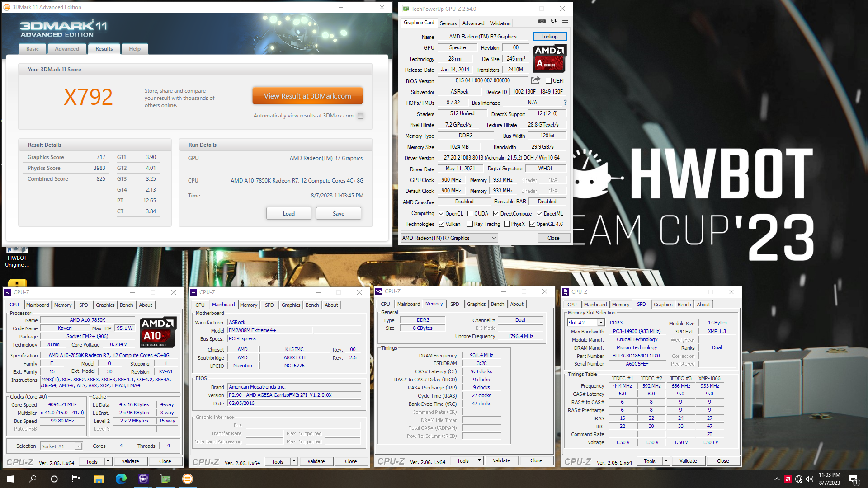Open the Sensors tab in GPU-Z
The height and width of the screenshot is (488, 868).
(448, 23)
